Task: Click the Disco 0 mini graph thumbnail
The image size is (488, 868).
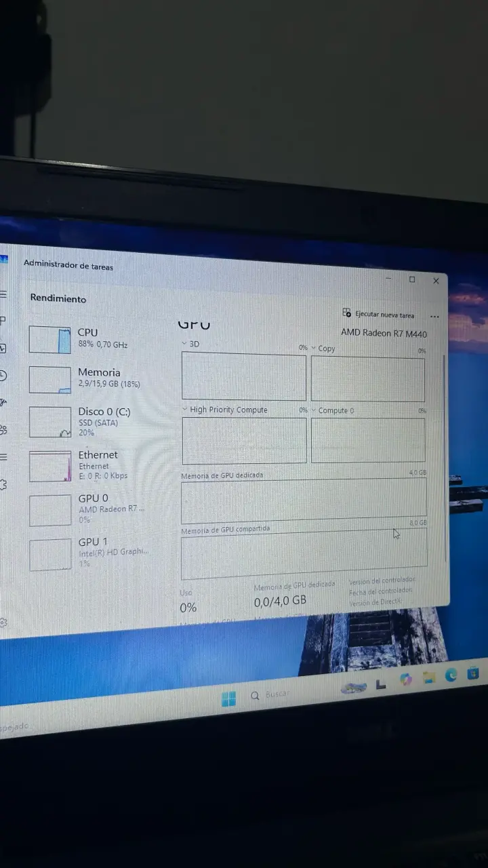Action: pyautogui.click(x=49, y=422)
